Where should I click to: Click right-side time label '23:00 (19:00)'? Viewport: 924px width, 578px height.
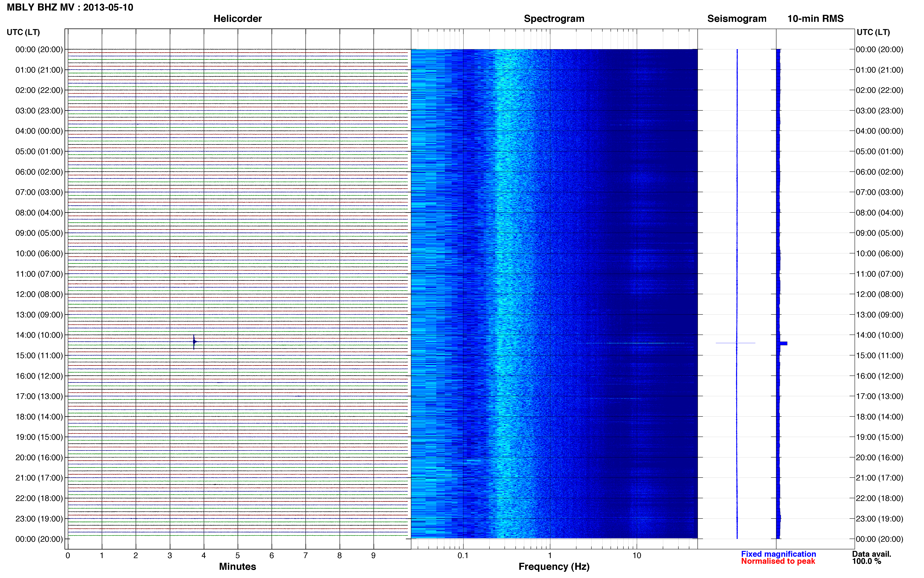point(879,519)
